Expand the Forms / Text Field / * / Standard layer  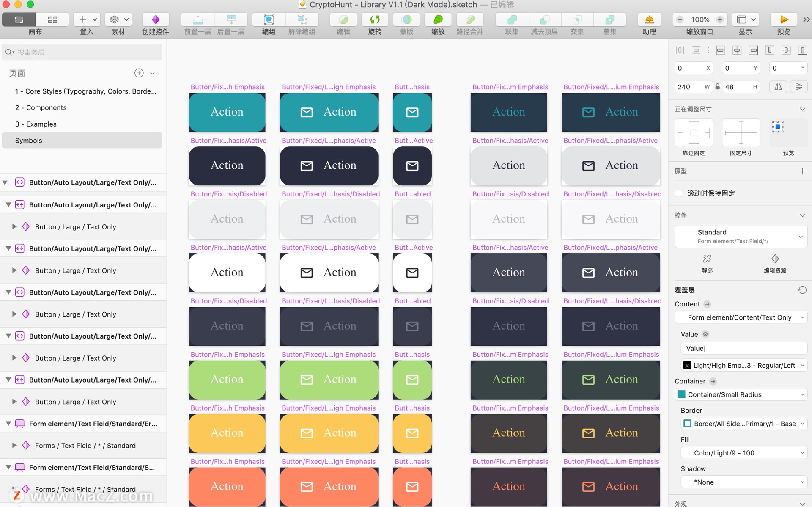click(x=14, y=446)
